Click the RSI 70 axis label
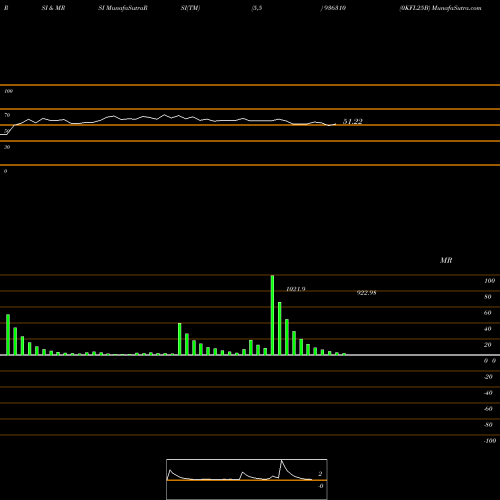The height and width of the screenshot is (500, 500). coord(7,115)
